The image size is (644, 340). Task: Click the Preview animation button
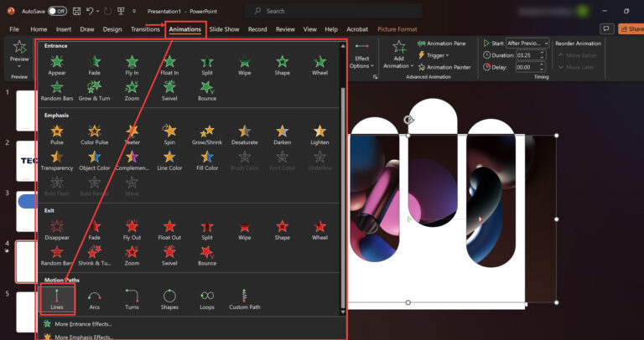point(19,51)
